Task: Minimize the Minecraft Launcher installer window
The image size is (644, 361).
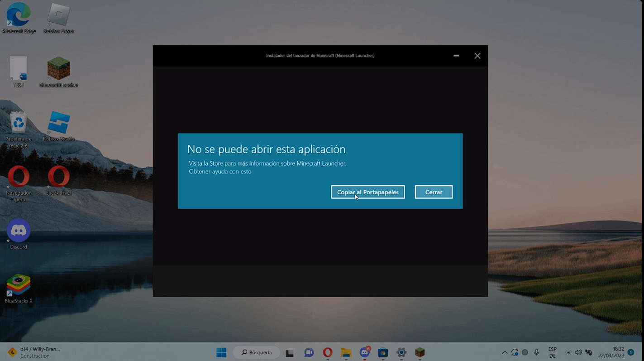Action: pos(456,56)
